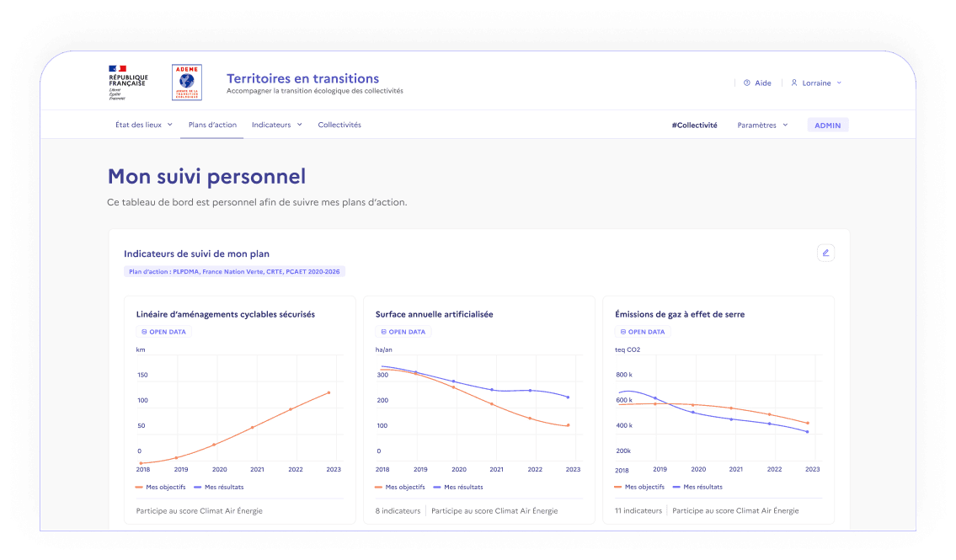Click OPEN DATA badge under Linéaire d'aménagements cyclables
The height and width of the screenshot is (560, 956).
163,332
